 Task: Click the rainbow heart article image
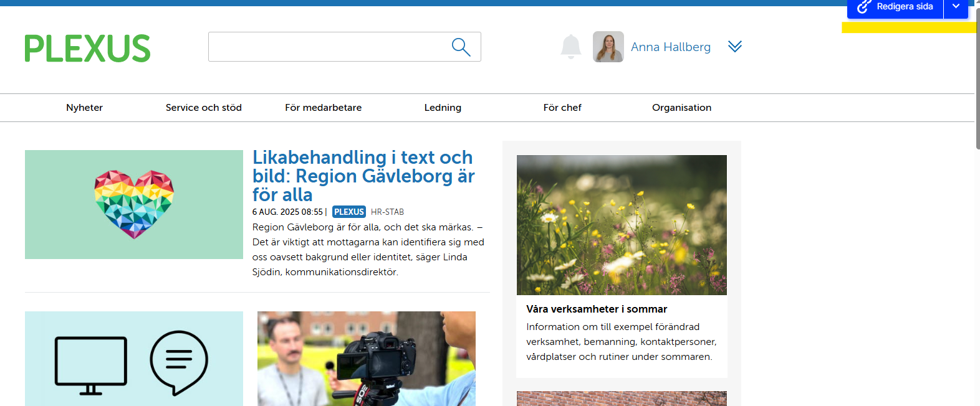134,204
